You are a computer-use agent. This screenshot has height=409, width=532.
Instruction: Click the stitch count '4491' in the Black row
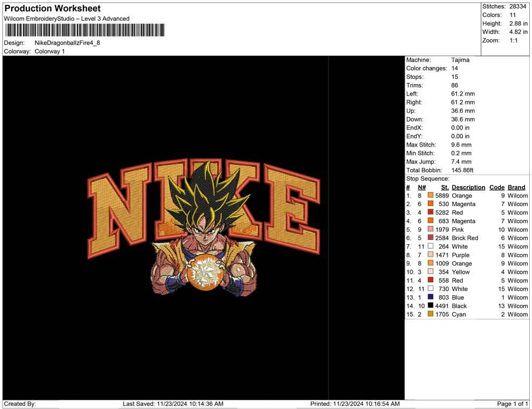coord(442,305)
